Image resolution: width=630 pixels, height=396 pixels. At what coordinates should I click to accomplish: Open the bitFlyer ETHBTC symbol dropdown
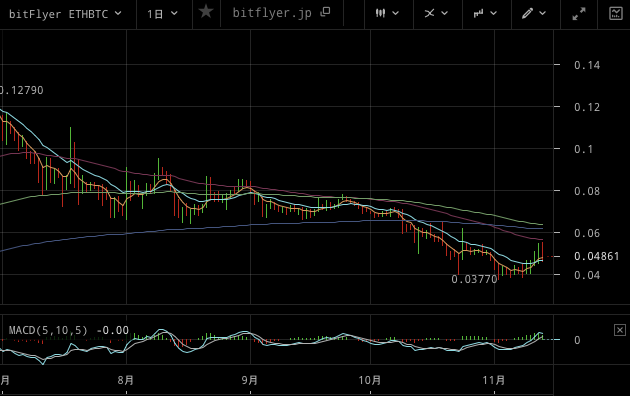[x=65, y=14]
